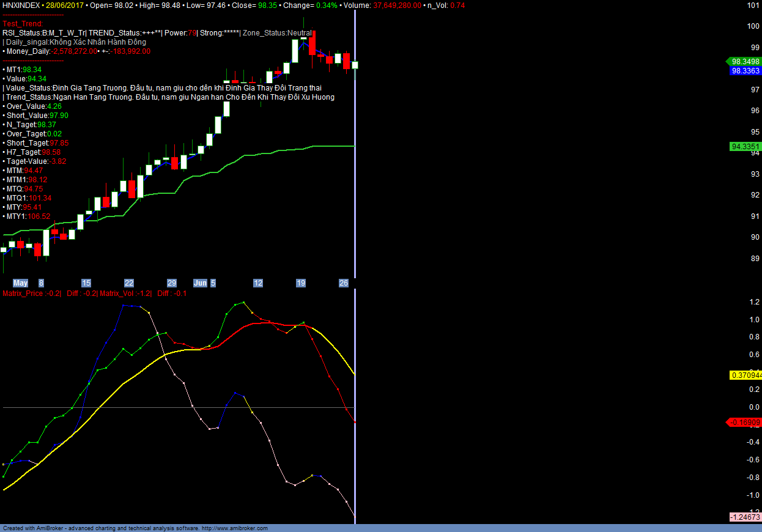Click the green 98.3498 price label

[745, 62]
